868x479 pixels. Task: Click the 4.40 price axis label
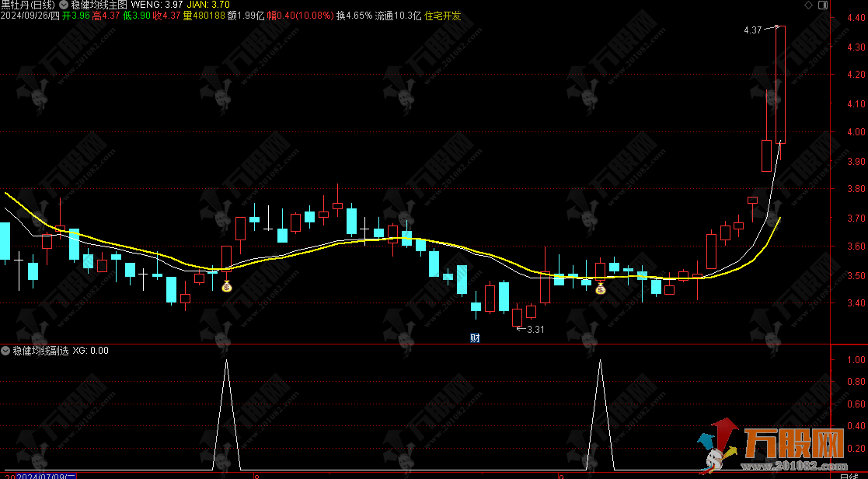coord(856,18)
